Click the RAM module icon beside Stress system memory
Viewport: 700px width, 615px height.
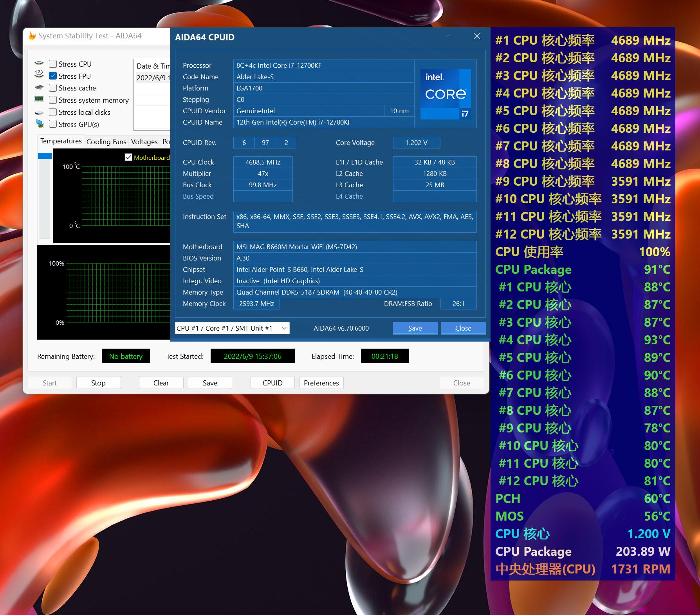pos(39,100)
